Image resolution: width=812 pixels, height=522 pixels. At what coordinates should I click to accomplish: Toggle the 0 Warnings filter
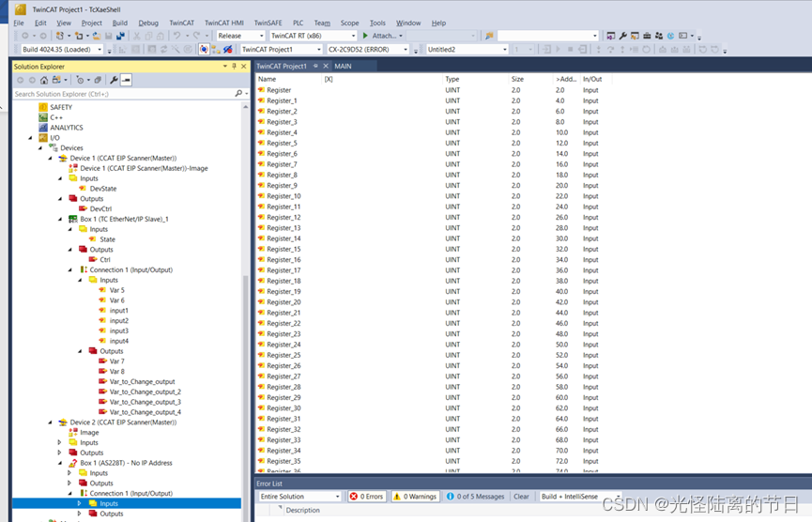tap(415, 496)
